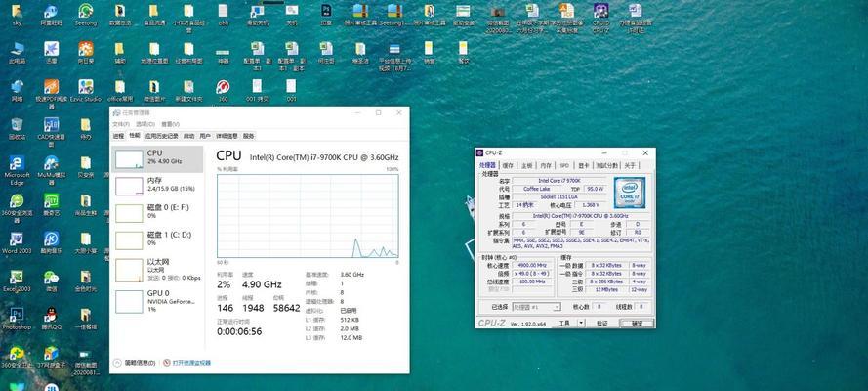The image size is (868, 391).
Task: Switch to 关于 tab in CPU-Z
Action: pos(630,165)
